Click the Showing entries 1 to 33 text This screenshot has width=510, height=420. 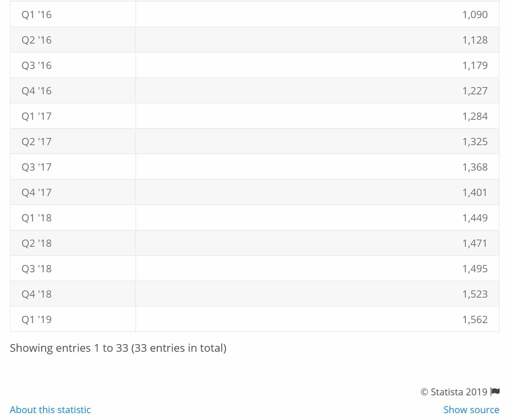click(x=118, y=348)
